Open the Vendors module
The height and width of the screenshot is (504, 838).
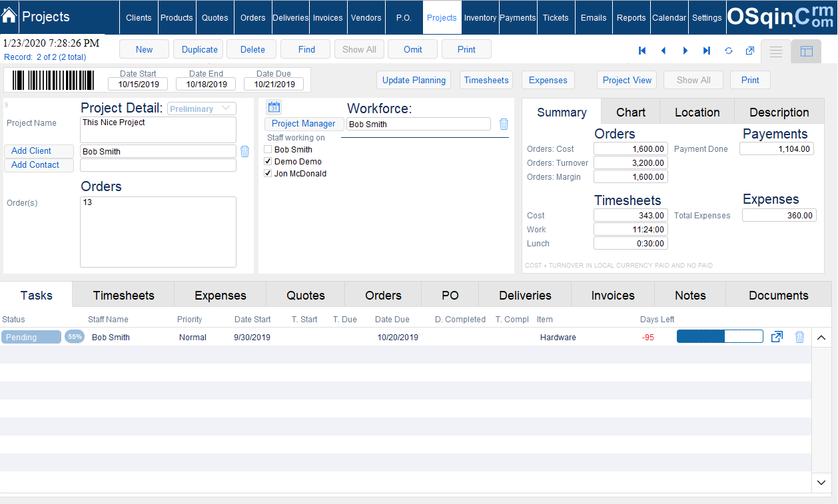tap(366, 17)
